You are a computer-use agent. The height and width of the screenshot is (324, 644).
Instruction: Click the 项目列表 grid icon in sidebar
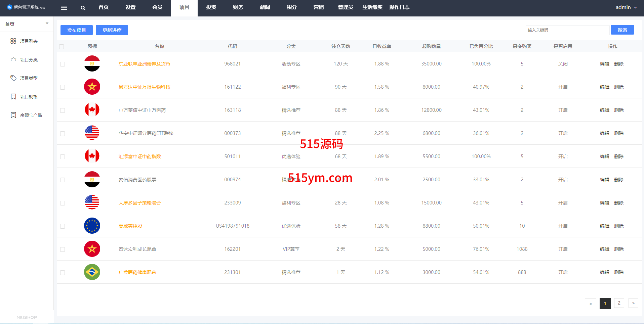coord(13,41)
